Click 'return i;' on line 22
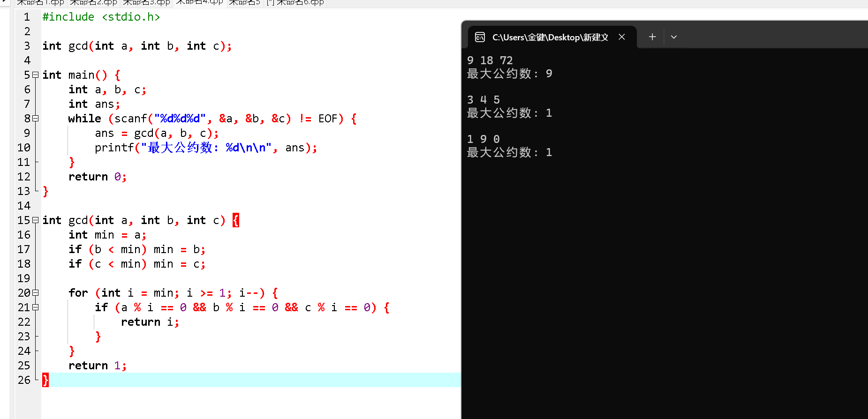The width and height of the screenshot is (868, 419). (x=150, y=322)
